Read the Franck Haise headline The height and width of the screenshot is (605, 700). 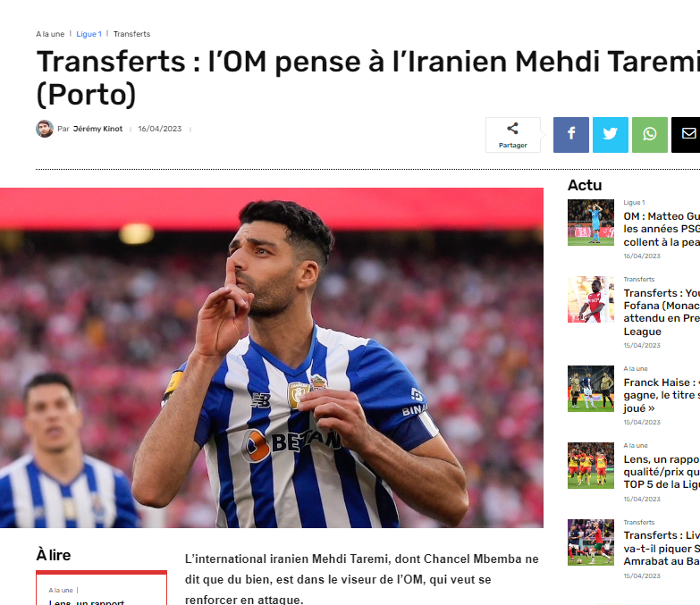coord(662,395)
